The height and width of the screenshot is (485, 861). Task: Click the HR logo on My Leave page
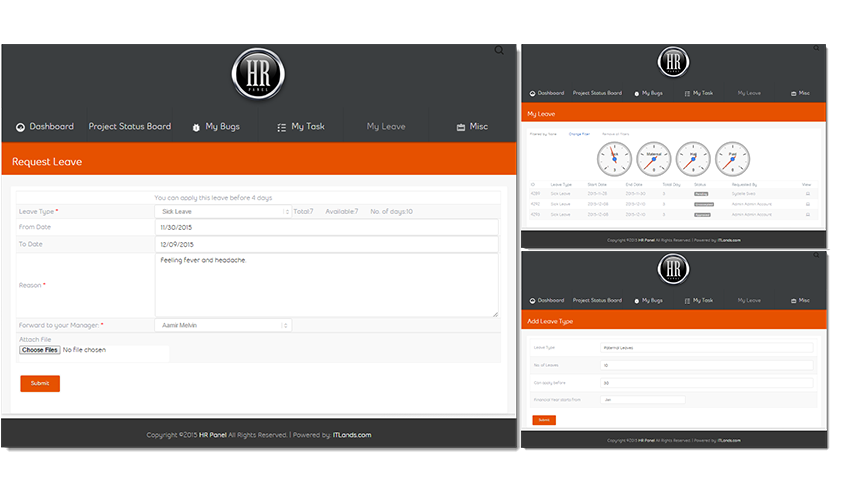point(673,62)
